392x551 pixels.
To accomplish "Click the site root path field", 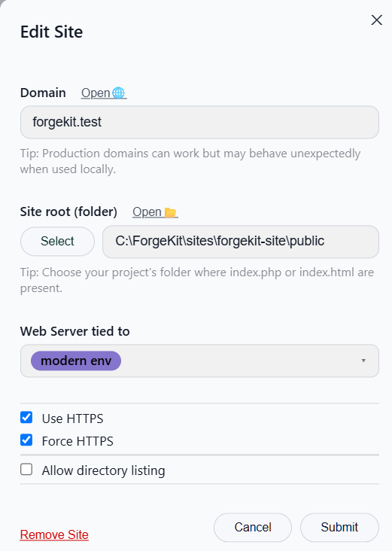I will pos(241,242).
